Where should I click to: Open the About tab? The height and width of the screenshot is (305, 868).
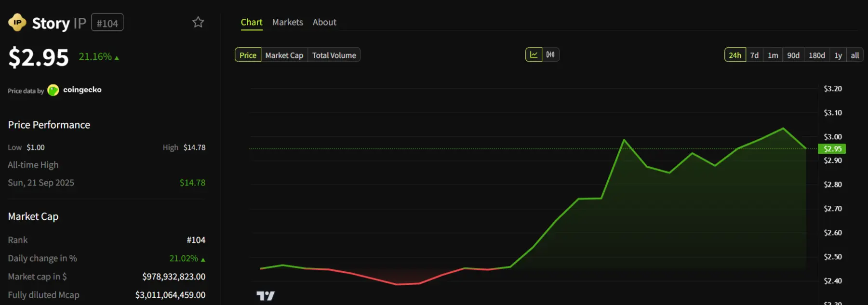pyautogui.click(x=324, y=22)
